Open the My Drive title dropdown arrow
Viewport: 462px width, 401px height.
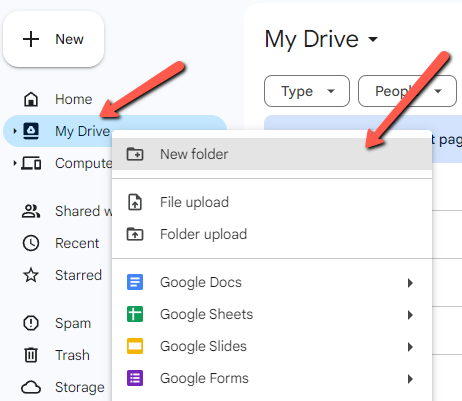(x=373, y=39)
